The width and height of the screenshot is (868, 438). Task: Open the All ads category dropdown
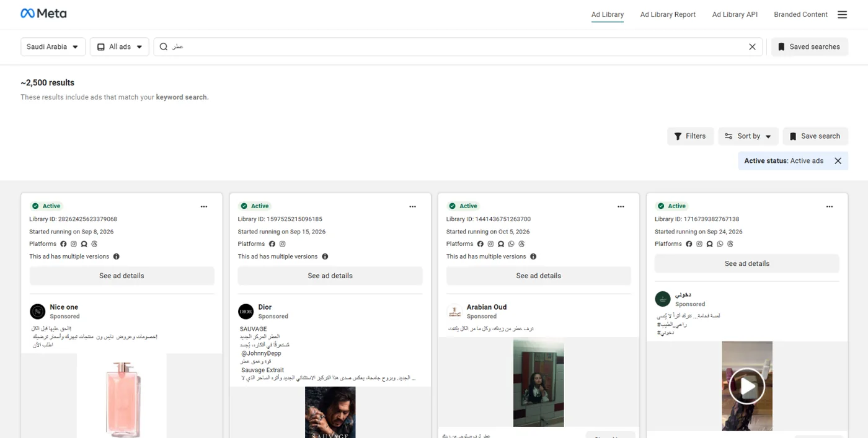[x=120, y=46]
